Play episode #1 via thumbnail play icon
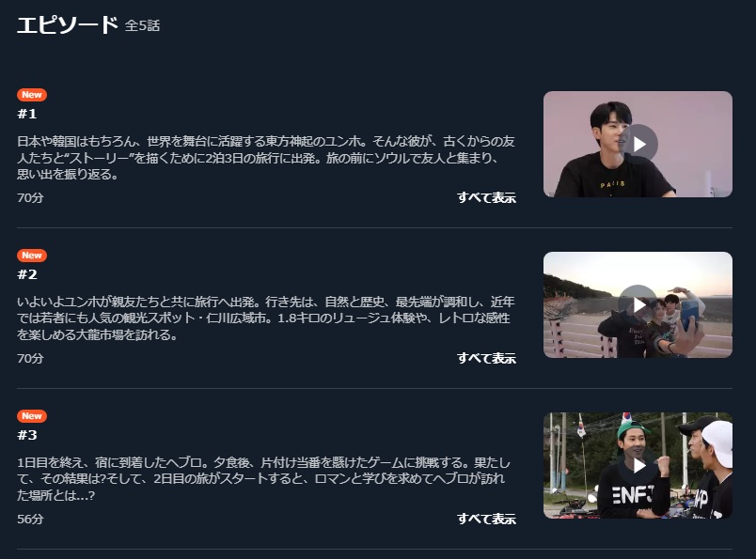Image resolution: width=756 pixels, height=559 pixels. [638, 144]
